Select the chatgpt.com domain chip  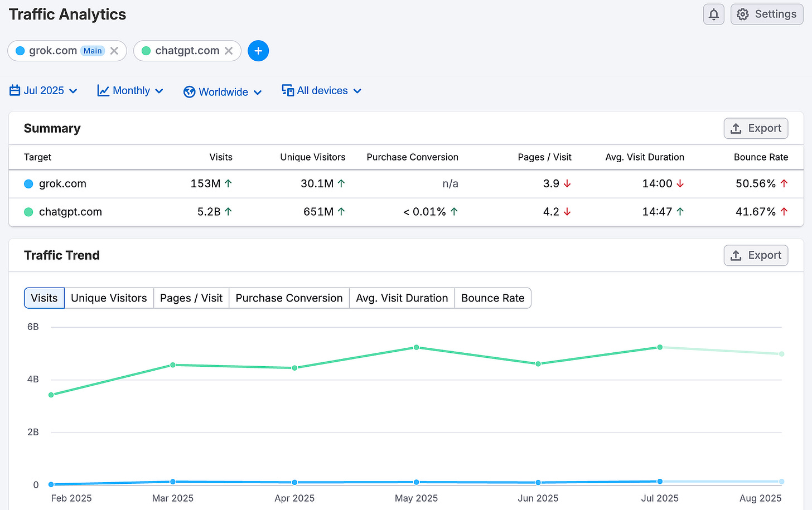(x=187, y=51)
